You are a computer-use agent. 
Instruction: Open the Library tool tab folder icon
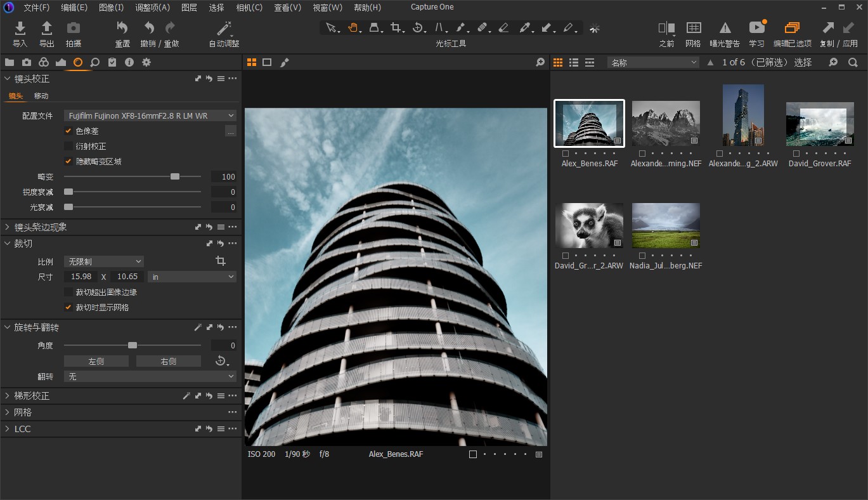[9, 62]
